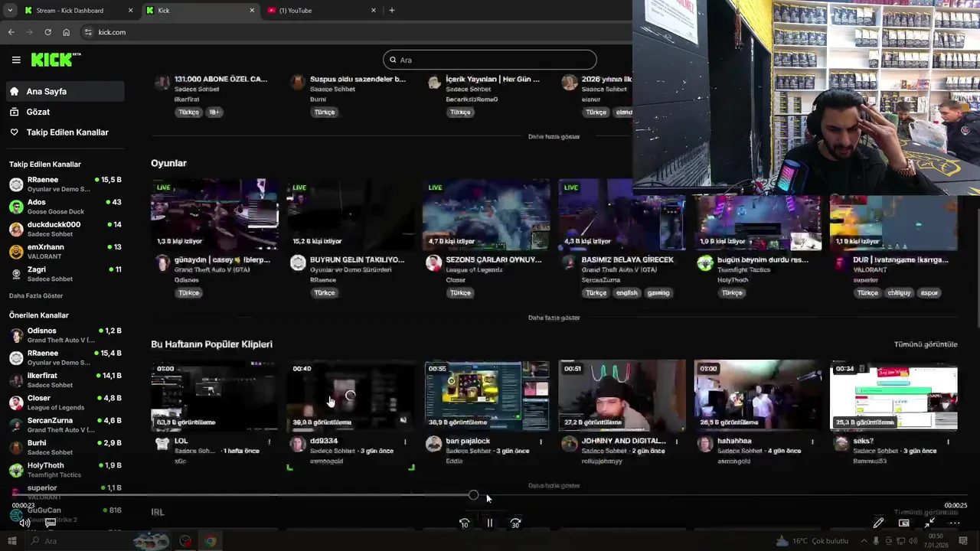Open options menu for bari pajalock clip
The image size is (980, 551).
[541, 442]
